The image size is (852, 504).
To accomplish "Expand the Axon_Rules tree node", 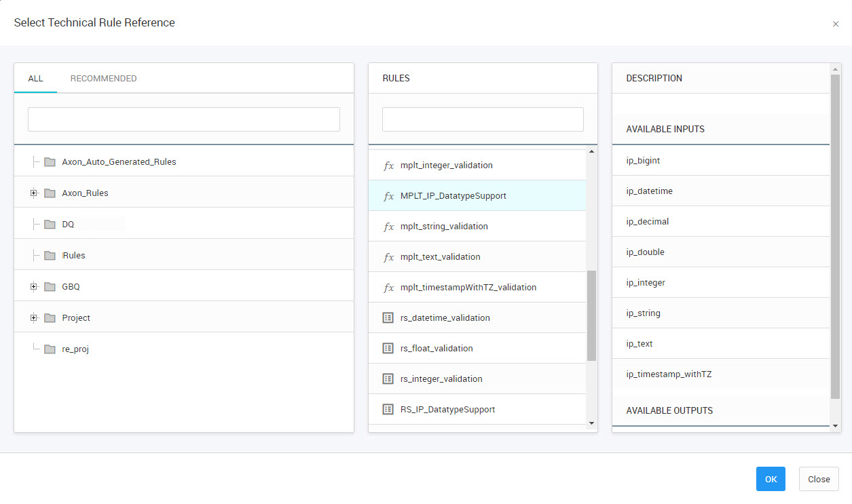I will tap(33, 193).
